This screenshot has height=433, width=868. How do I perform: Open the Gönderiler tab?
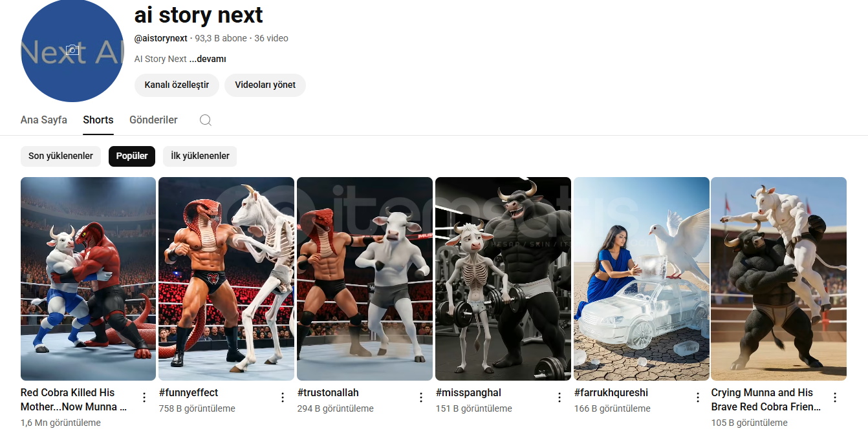pos(153,120)
